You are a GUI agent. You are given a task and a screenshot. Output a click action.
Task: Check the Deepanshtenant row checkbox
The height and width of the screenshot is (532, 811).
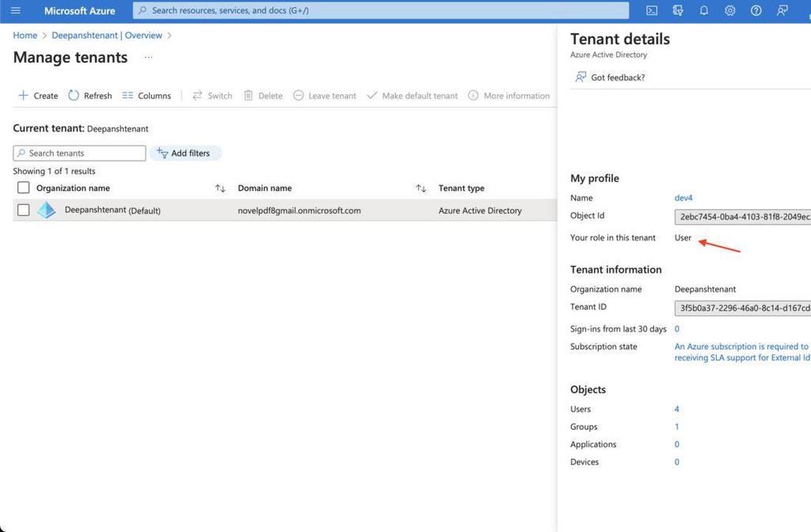(23, 210)
